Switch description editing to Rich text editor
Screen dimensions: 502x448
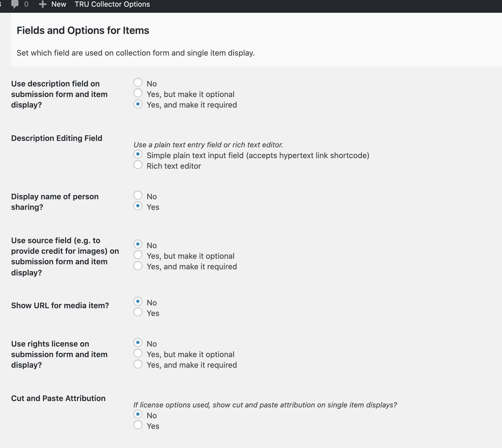pos(138,165)
